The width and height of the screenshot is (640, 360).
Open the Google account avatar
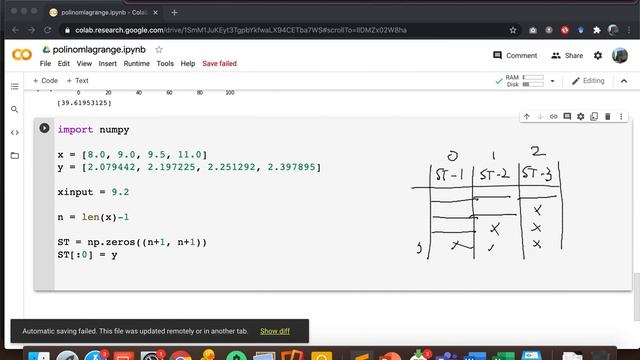pos(620,56)
